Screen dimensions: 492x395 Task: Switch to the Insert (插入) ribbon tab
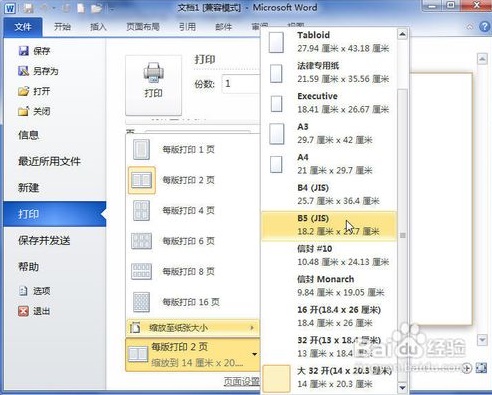coord(98,27)
